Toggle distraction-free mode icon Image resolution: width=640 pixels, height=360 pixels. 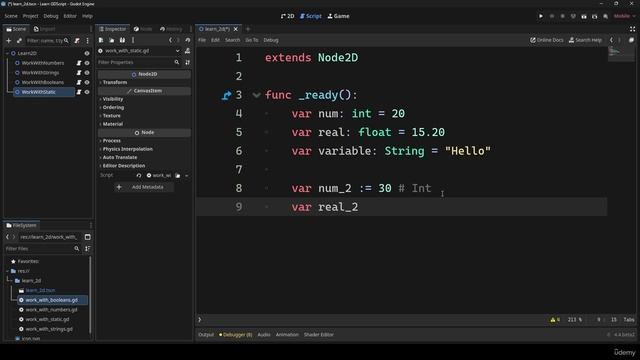click(632, 29)
